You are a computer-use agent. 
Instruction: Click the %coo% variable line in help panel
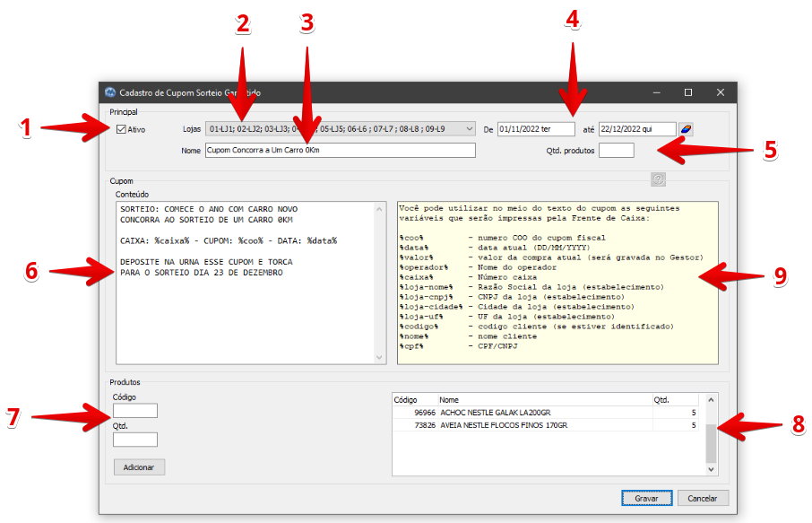click(x=502, y=238)
